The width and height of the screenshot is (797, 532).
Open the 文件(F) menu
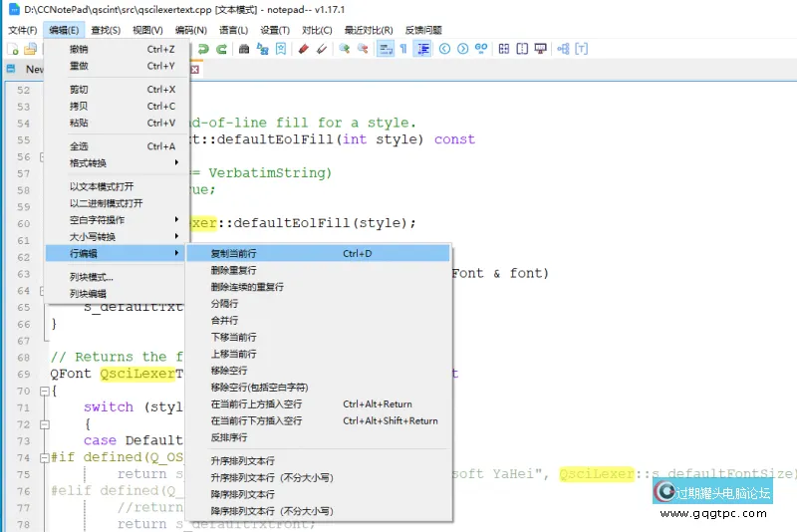[x=23, y=31]
